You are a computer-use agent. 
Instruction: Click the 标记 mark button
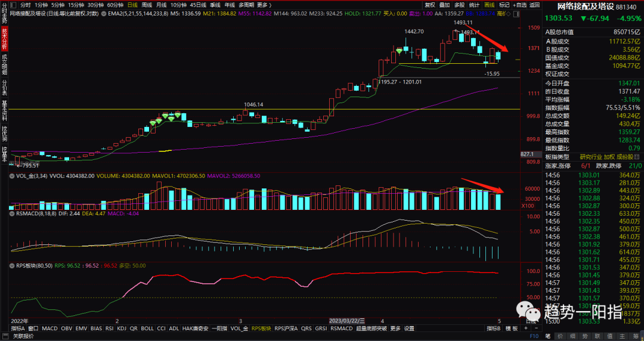(x=504, y=5)
